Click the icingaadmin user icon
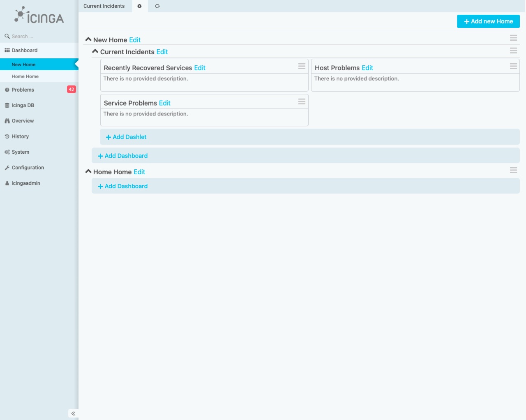Image resolution: width=526 pixels, height=420 pixels. point(7,183)
